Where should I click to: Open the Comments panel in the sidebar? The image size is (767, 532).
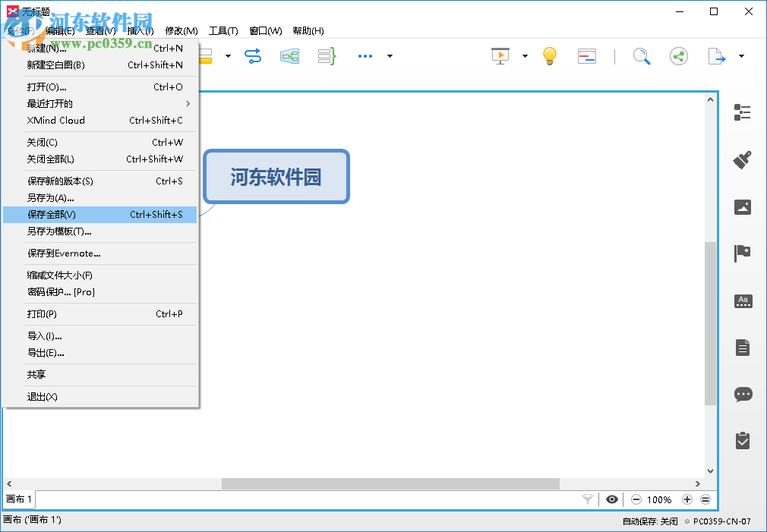[743, 395]
